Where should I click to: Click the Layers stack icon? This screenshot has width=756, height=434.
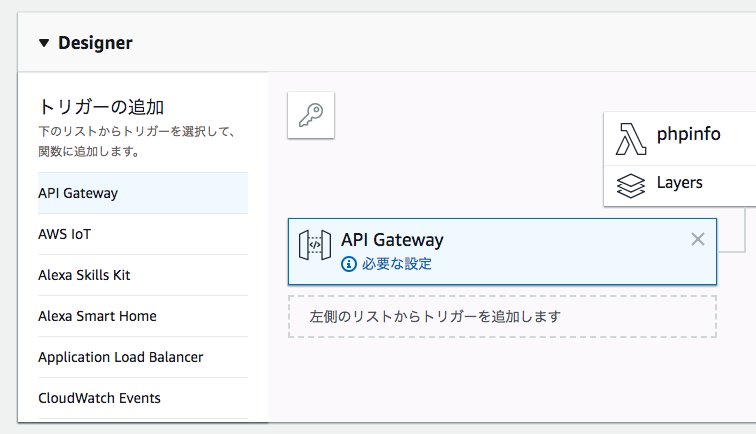[x=631, y=186]
